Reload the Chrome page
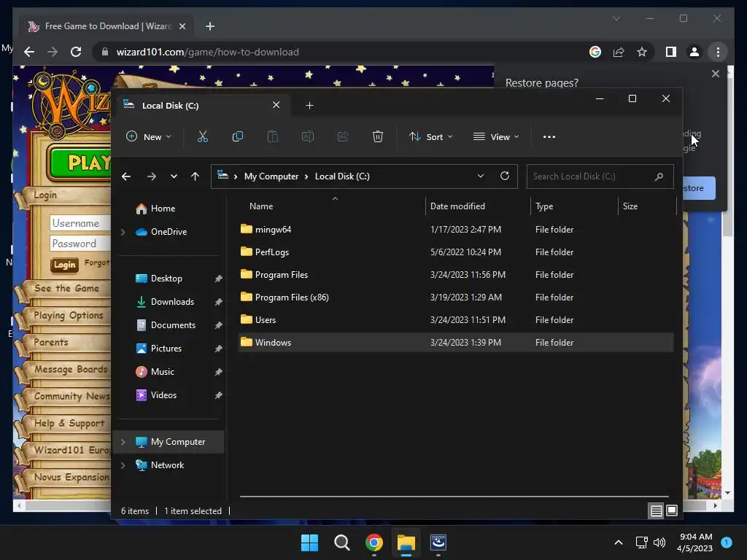 coord(76,52)
